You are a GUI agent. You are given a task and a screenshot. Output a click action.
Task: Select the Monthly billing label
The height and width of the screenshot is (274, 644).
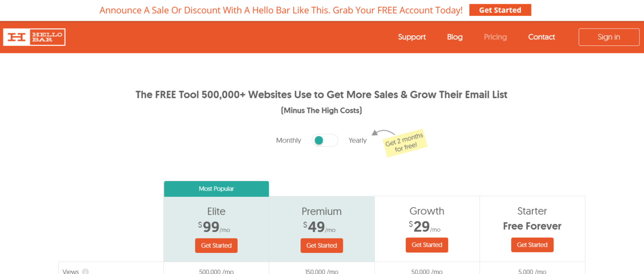coord(288,140)
